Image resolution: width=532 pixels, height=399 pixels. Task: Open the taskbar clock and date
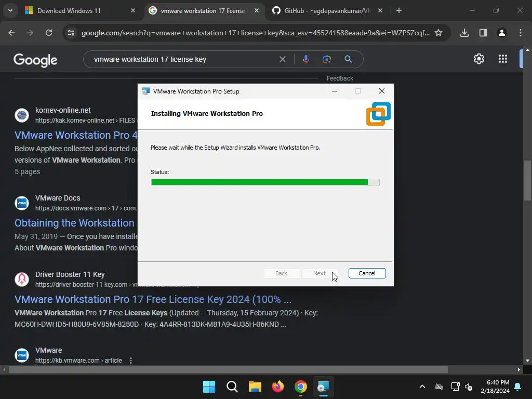[495, 387]
